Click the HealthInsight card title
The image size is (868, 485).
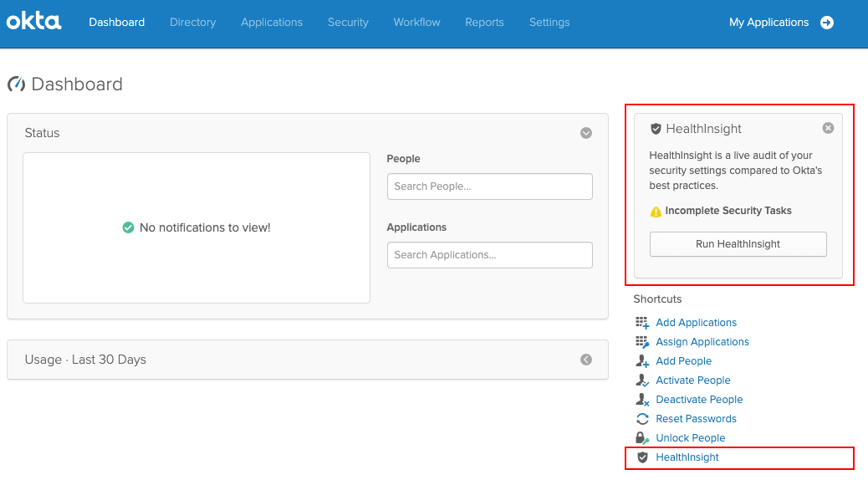tap(703, 129)
